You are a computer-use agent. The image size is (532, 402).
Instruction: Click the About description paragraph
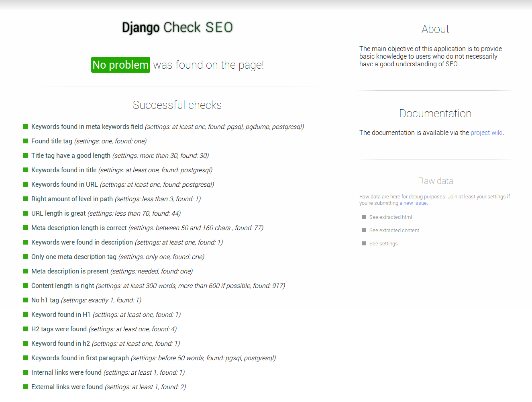tap(431, 56)
